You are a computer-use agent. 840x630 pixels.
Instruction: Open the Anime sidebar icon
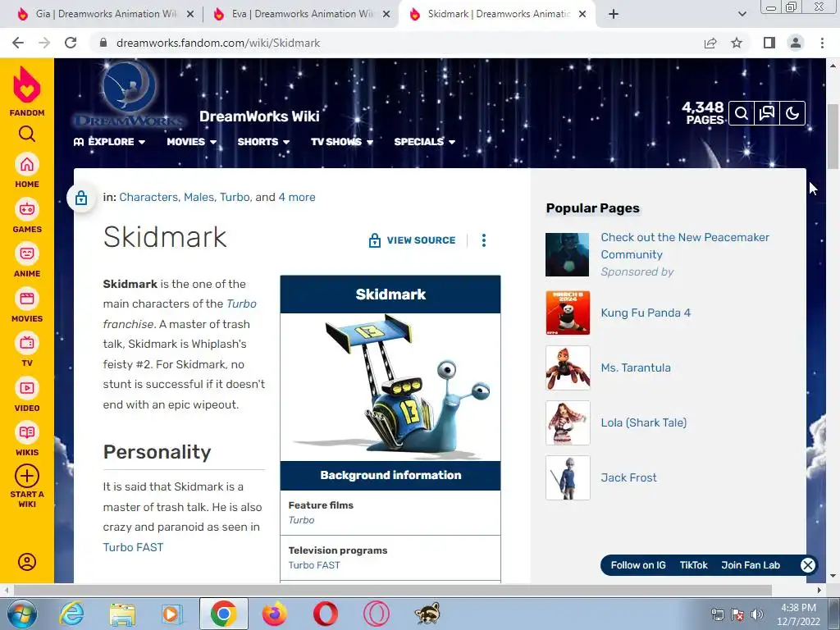click(27, 253)
